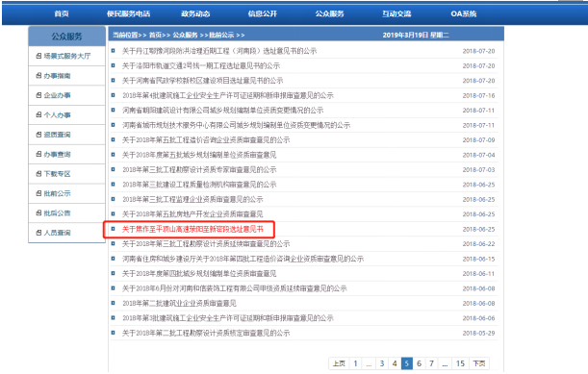Screen dimensions: 588x374
Task: Open 信息公开 in top navigation
Action: [x=263, y=13]
